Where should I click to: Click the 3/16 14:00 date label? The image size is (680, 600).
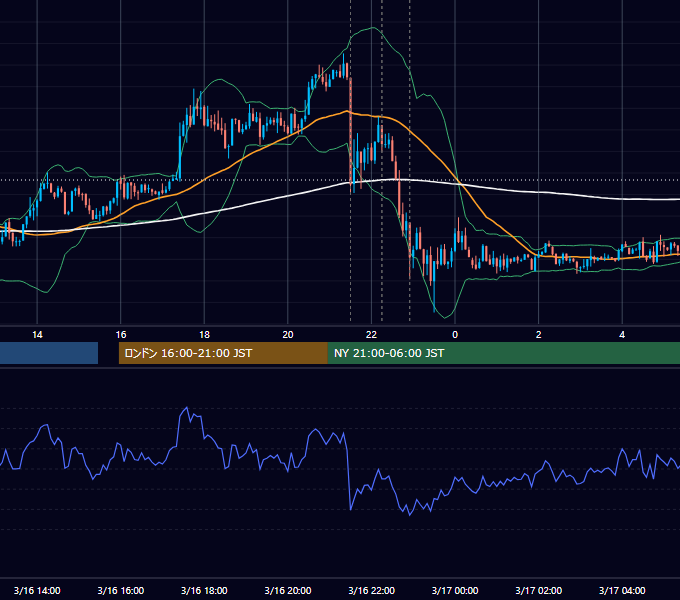37,590
